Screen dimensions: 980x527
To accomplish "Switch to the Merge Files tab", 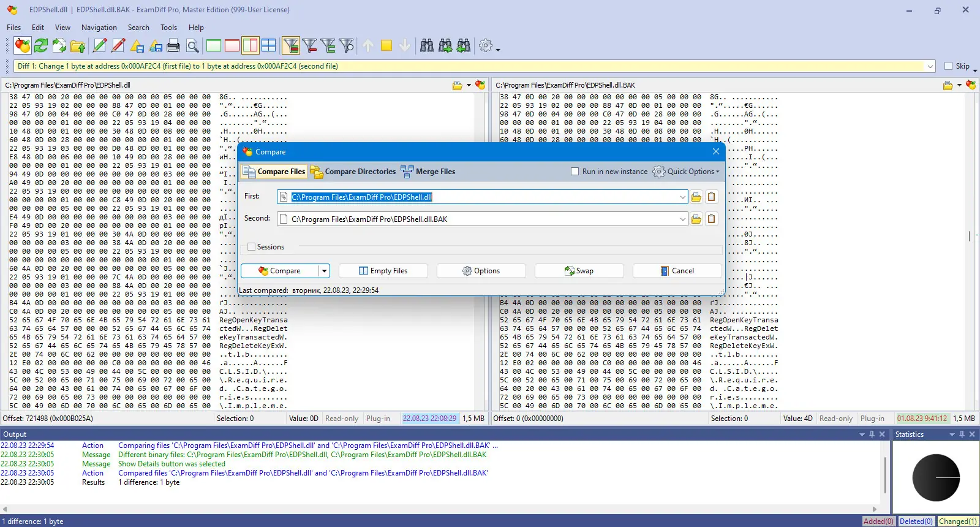I will point(428,172).
